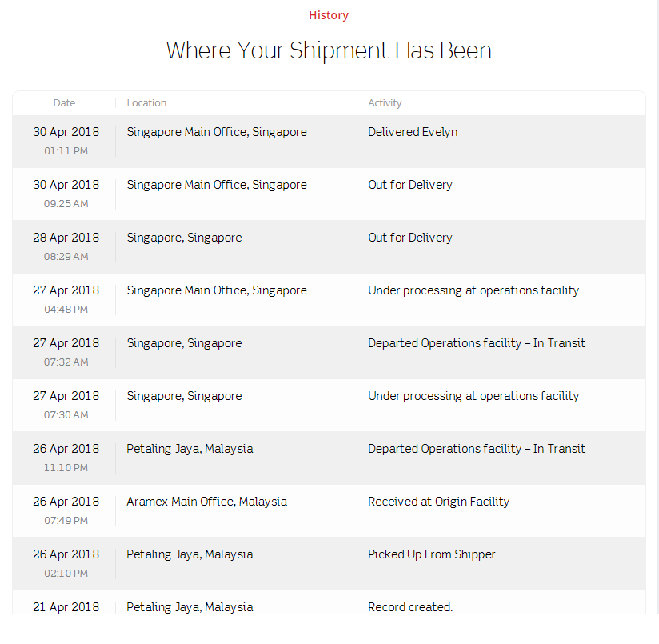The width and height of the screenshot is (659, 644).
Task: Click the History heading label
Action: (x=329, y=15)
